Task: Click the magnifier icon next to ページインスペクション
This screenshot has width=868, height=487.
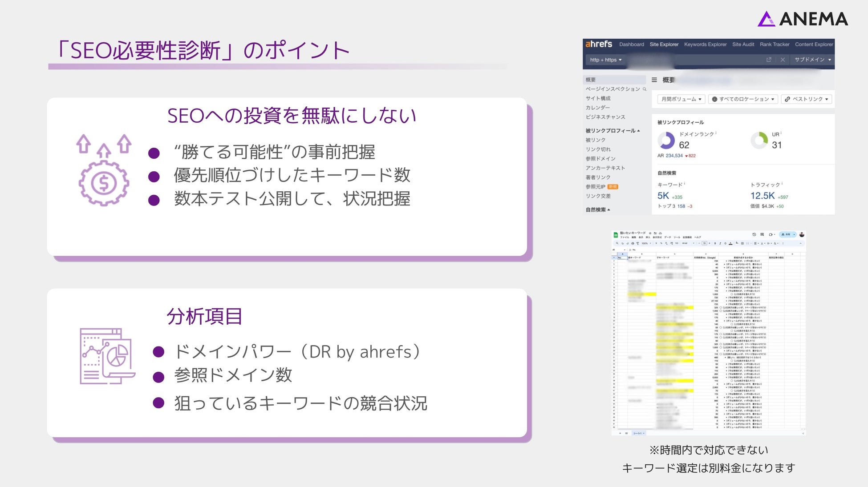Action: (x=644, y=89)
